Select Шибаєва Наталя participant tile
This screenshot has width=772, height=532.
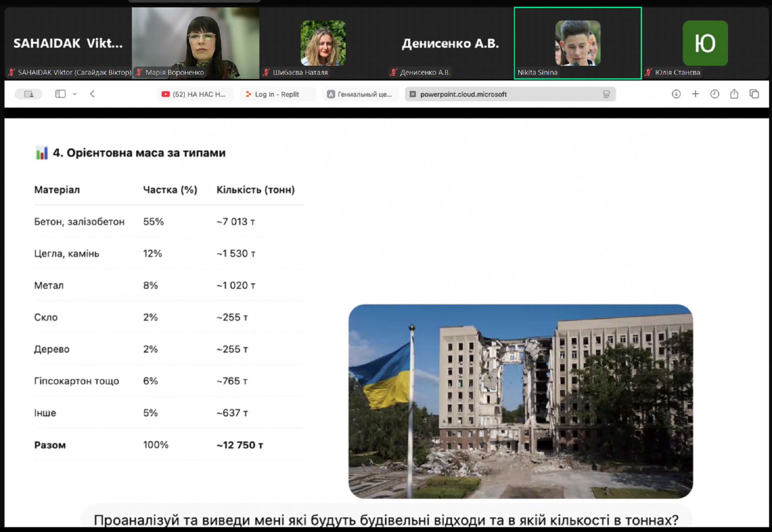[323, 43]
